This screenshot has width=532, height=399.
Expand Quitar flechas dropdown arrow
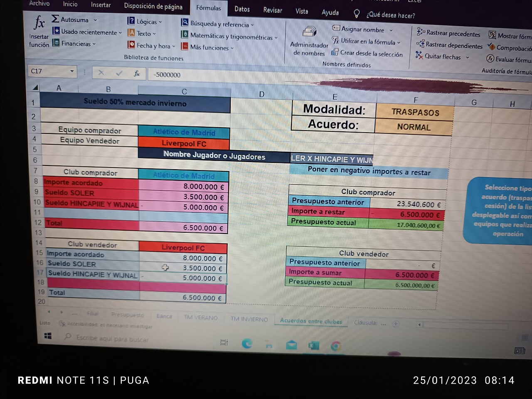click(468, 57)
